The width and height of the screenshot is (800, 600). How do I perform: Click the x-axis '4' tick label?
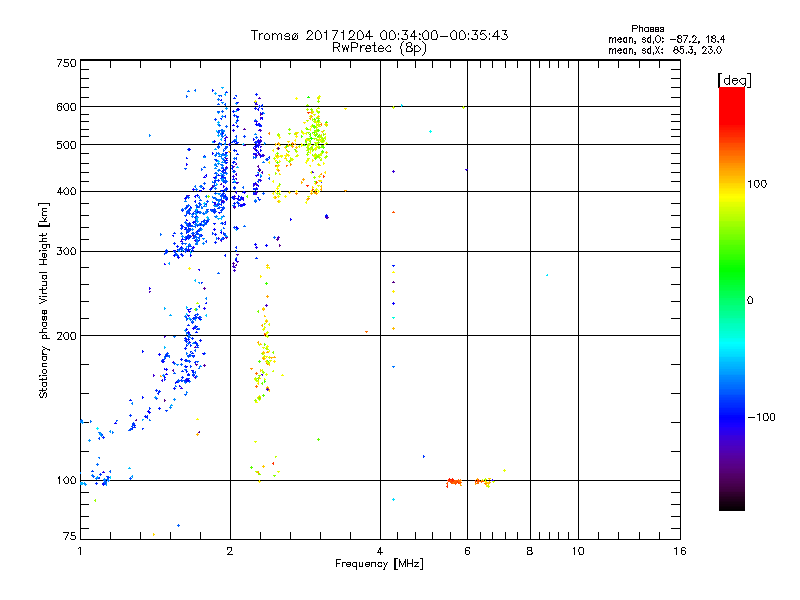[380, 551]
